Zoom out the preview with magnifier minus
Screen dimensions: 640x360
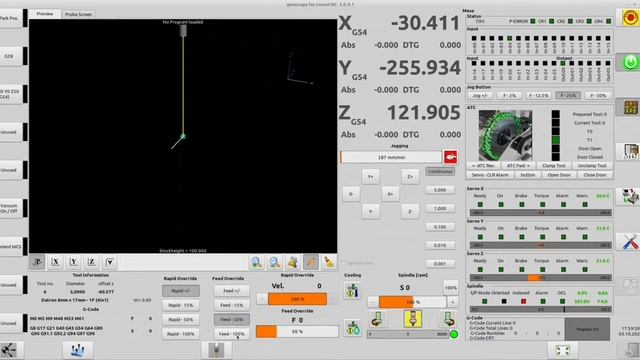[x=275, y=262]
